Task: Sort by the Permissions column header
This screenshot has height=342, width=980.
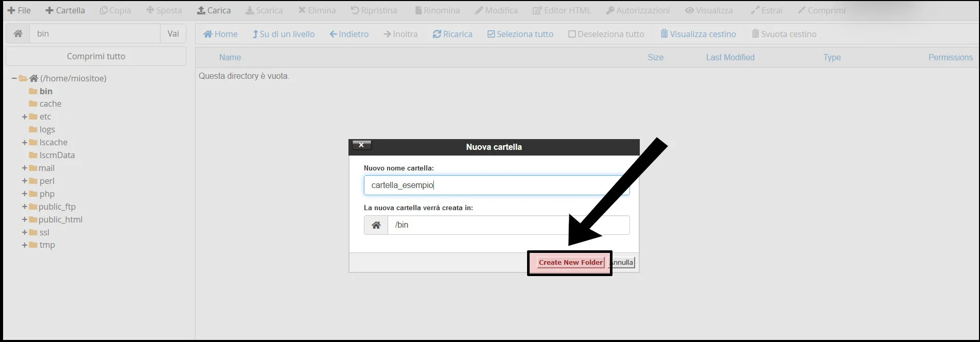Action: pyautogui.click(x=951, y=57)
